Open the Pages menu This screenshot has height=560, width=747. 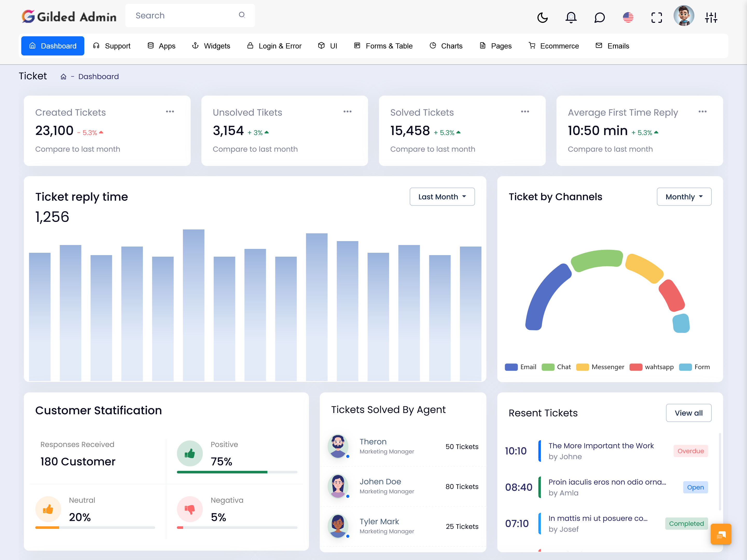coord(496,46)
